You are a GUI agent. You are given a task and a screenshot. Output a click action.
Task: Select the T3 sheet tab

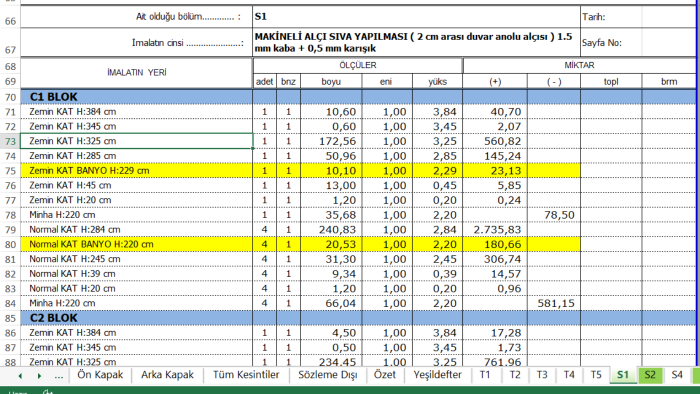tap(542, 375)
